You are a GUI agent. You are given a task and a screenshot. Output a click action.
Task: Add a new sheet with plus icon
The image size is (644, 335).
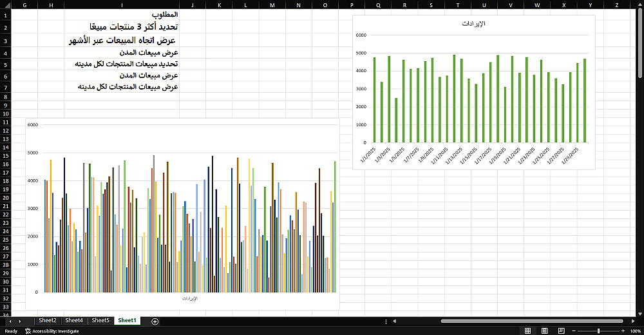tap(155, 321)
